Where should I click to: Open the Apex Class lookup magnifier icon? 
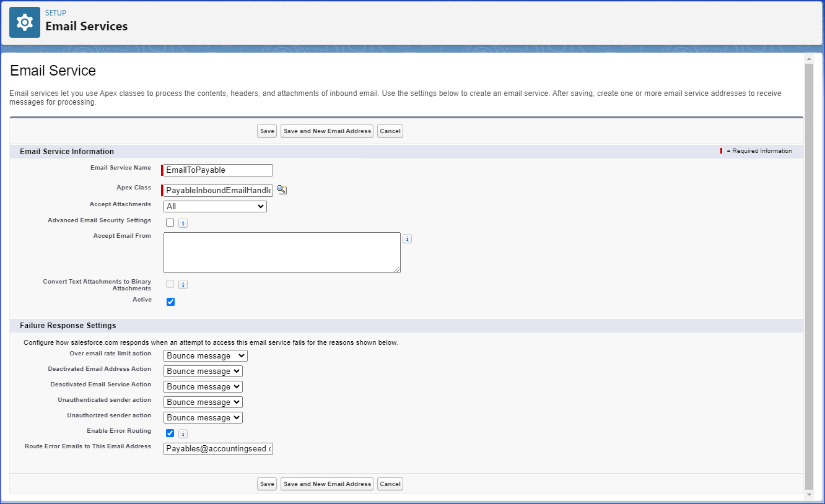pos(282,190)
